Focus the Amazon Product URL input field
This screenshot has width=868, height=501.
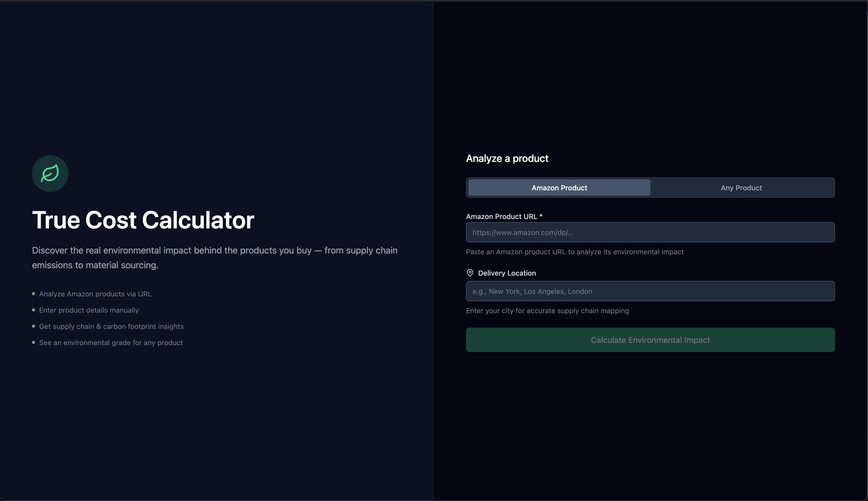[x=650, y=232]
